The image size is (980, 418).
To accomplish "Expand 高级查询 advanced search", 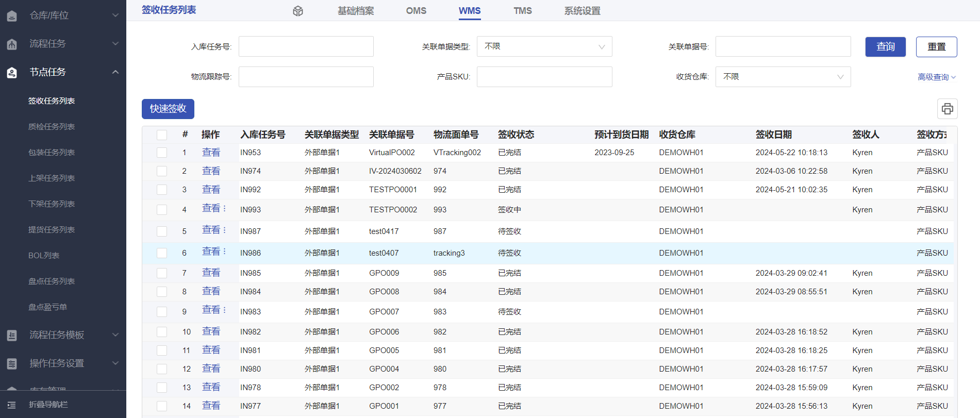I will click(937, 77).
